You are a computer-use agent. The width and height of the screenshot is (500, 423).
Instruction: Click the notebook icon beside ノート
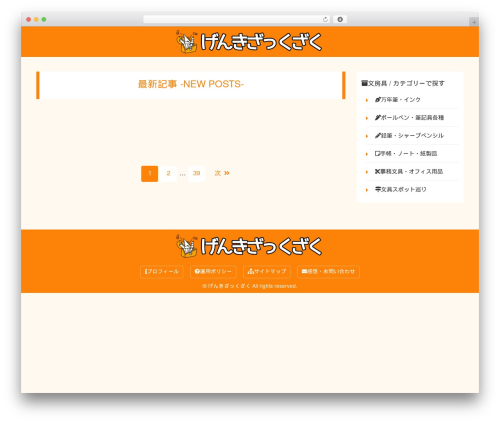point(378,154)
